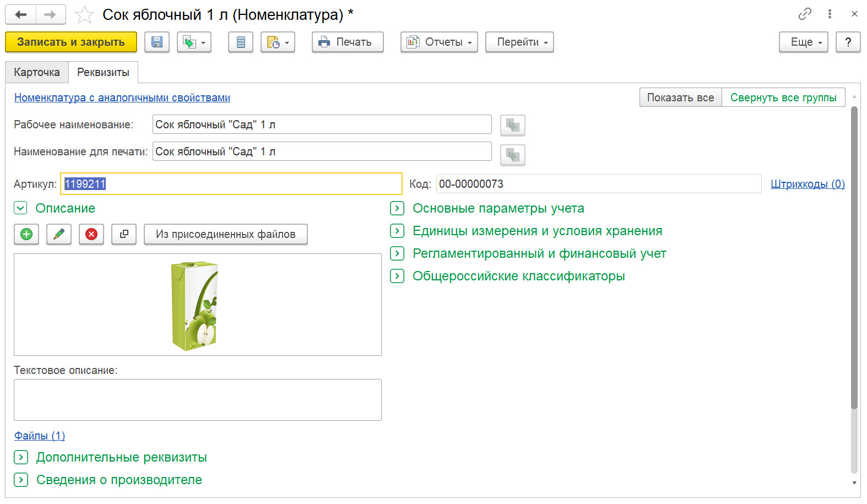Open the Файлы (1) link
The image size is (867, 504).
point(40,436)
